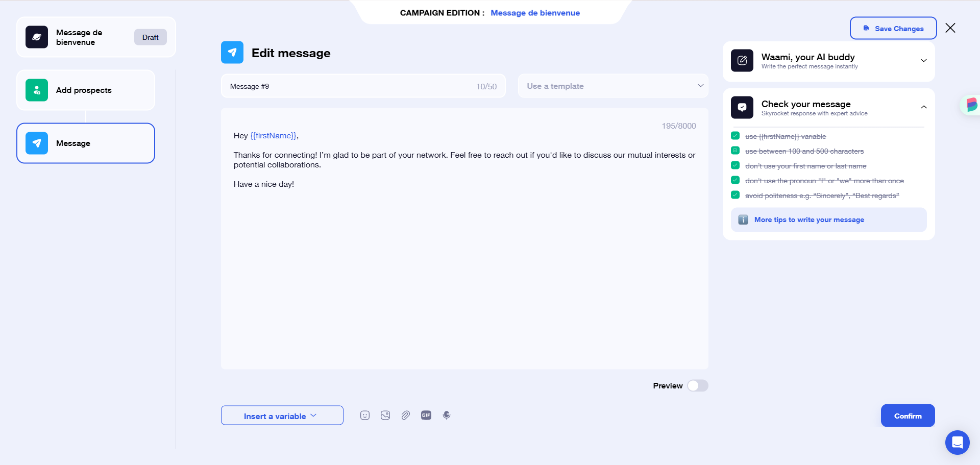
Task: Click the Check your message shield icon
Action: pos(742,107)
